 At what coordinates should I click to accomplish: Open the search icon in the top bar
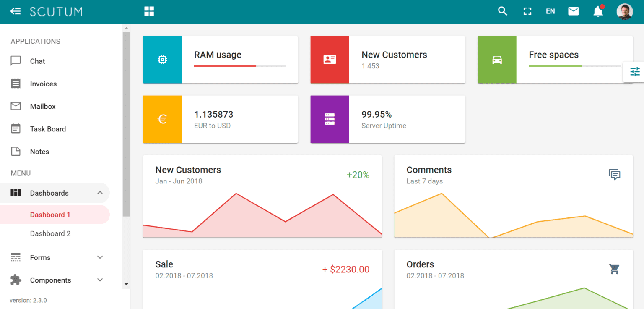point(502,11)
